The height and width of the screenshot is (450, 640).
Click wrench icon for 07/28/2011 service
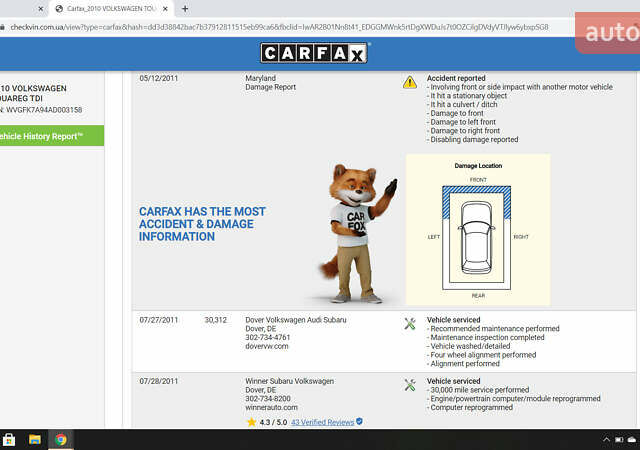pos(410,385)
